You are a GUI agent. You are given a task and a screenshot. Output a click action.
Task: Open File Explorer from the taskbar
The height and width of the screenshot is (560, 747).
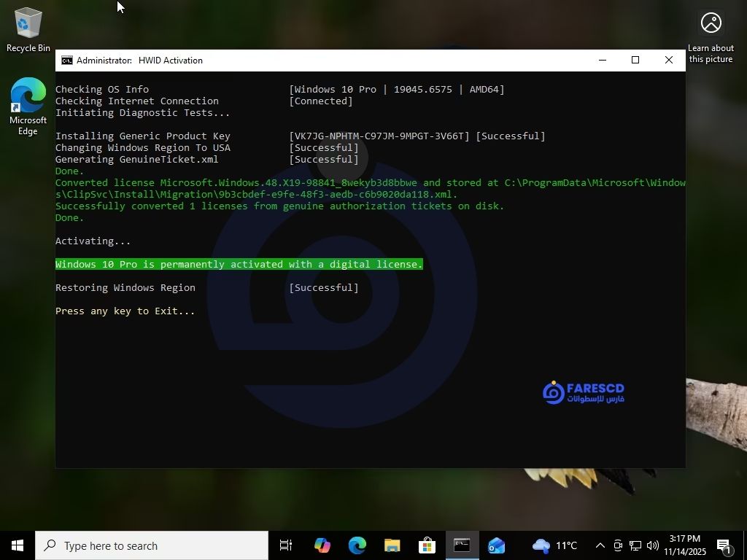coord(392,545)
